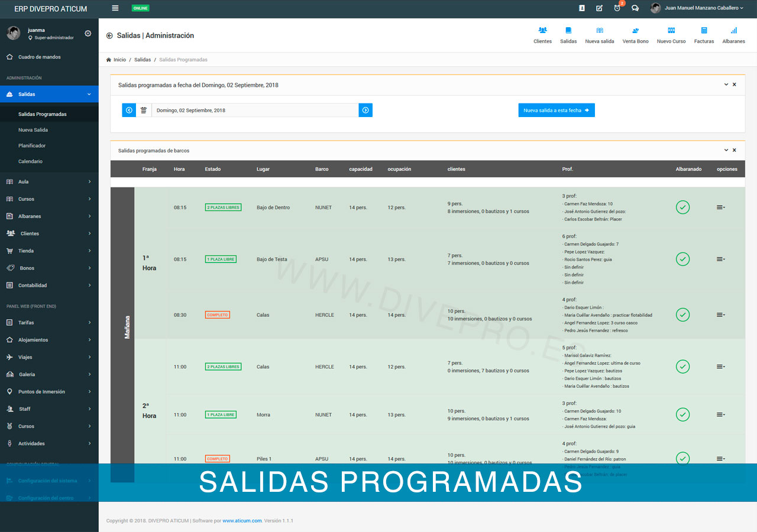
Task: Expand Viajes sidebar menu
Action: 49,357
